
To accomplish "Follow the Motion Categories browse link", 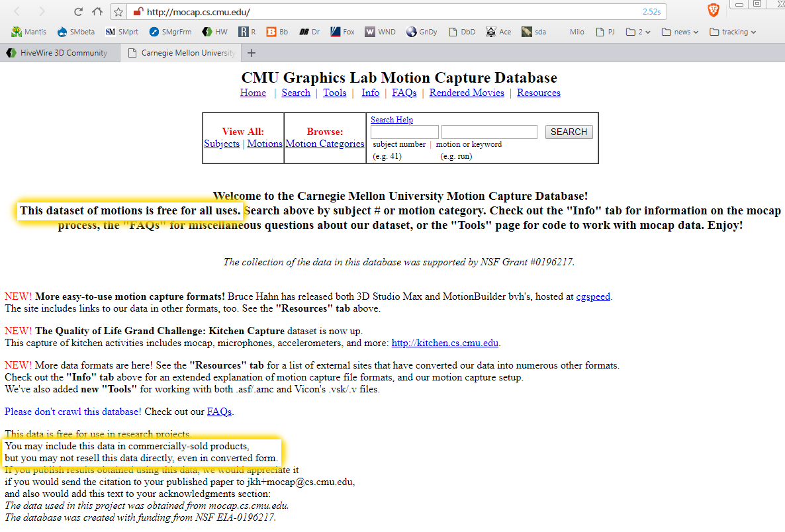I will pyautogui.click(x=325, y=144).
